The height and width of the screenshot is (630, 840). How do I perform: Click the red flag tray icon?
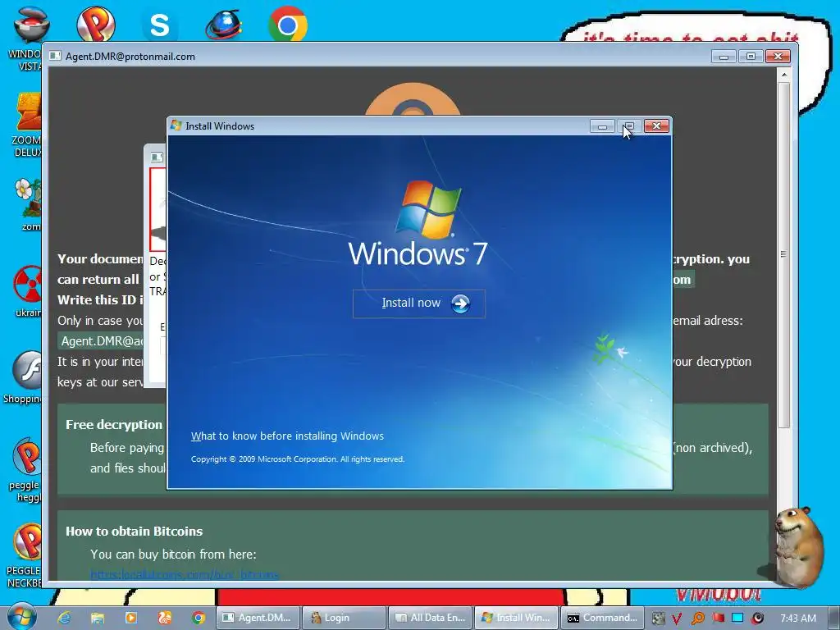click(x=718, y=619)
